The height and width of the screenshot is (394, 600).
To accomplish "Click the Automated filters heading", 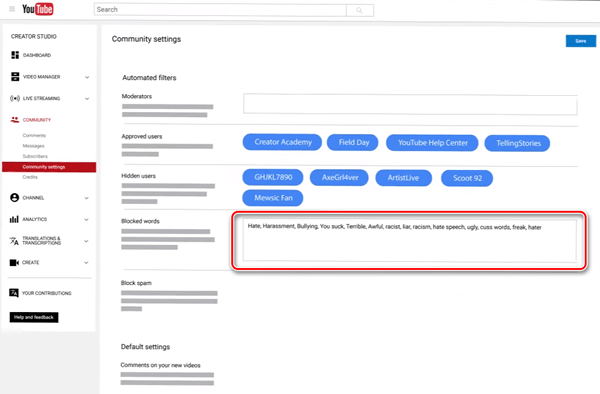I will (x=149, y=78).
